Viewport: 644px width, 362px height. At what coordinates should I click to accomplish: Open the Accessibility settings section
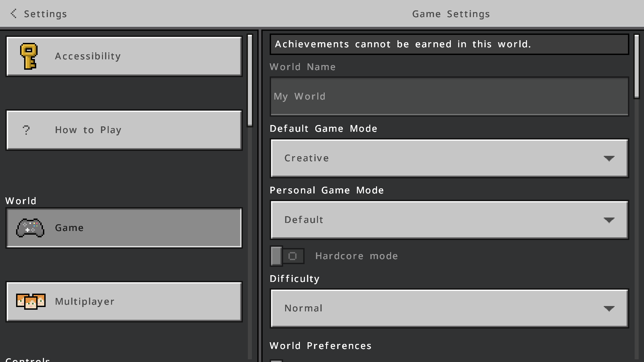pyautogui.click(x=124, y=56)
